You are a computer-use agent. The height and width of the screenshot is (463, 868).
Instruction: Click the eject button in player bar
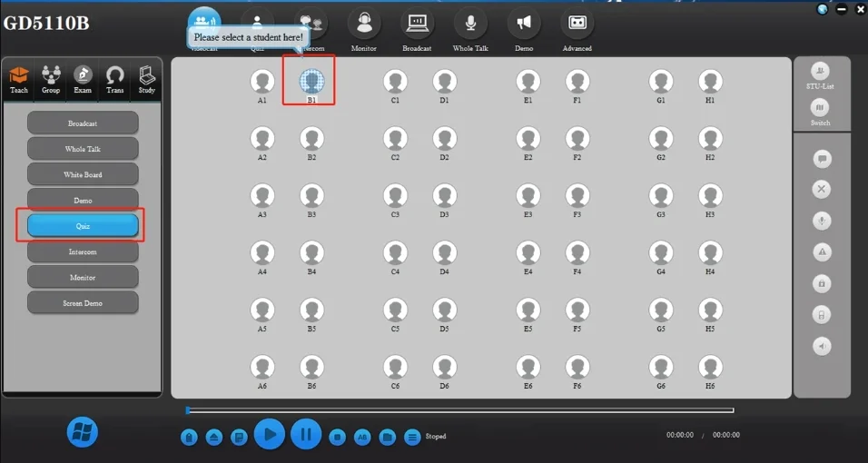214,438
